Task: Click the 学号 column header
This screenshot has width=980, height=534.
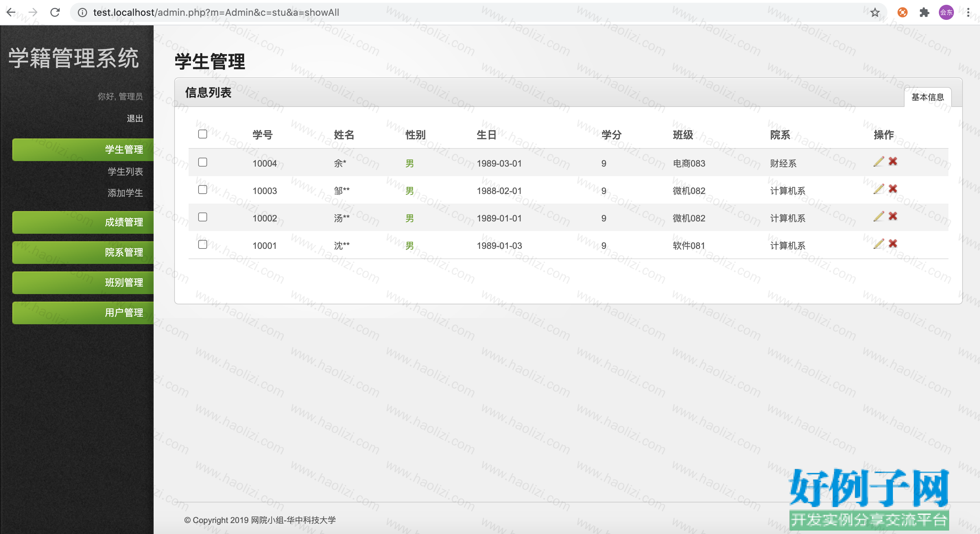Action: coord(263,135)
